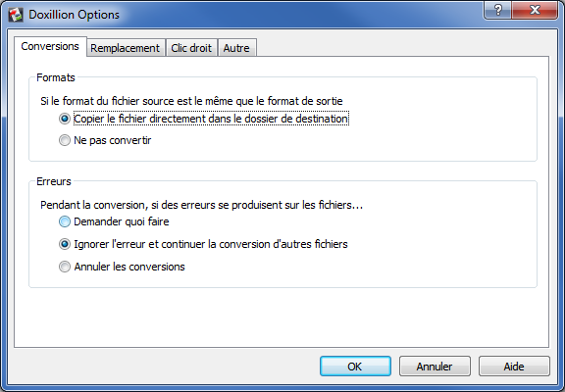Click the Doxillion app icon in title bar
This screenshot has height=392, width=565.
(x=16, y=15)
